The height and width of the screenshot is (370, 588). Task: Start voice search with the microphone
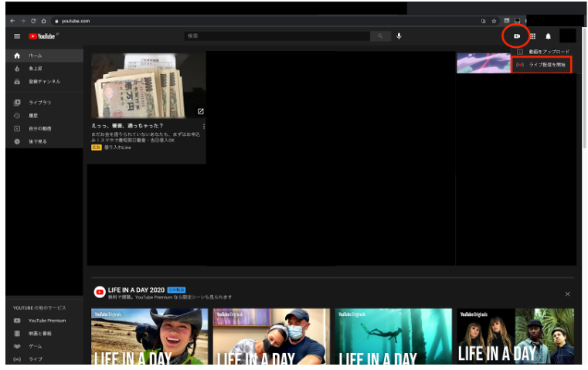pyautogui.click(x=399, y=36)
